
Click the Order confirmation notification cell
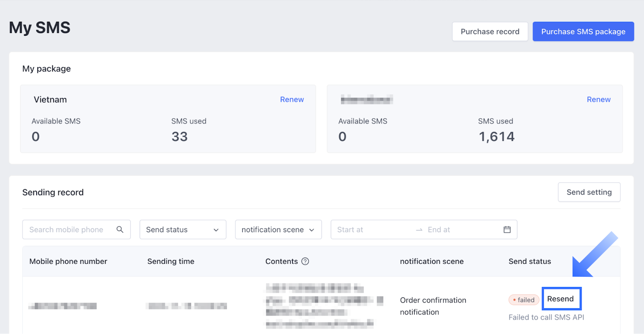[x=433, y=306]
